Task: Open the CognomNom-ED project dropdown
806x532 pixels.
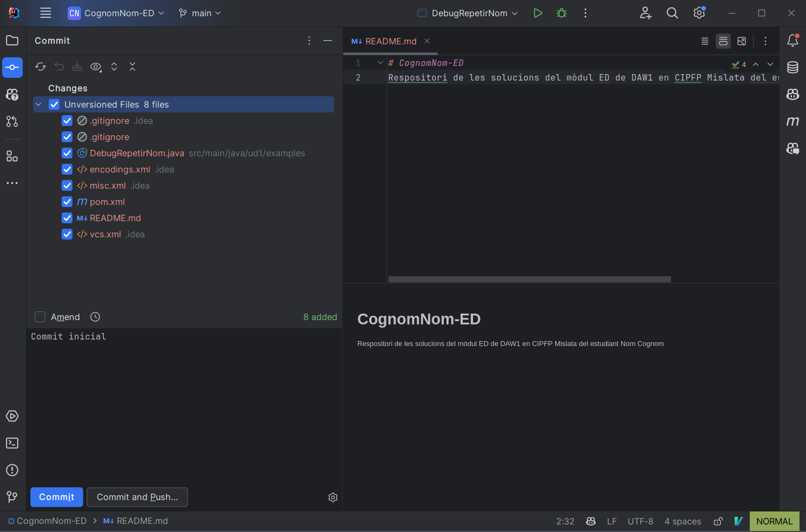Action: click(x=116, y=13)
